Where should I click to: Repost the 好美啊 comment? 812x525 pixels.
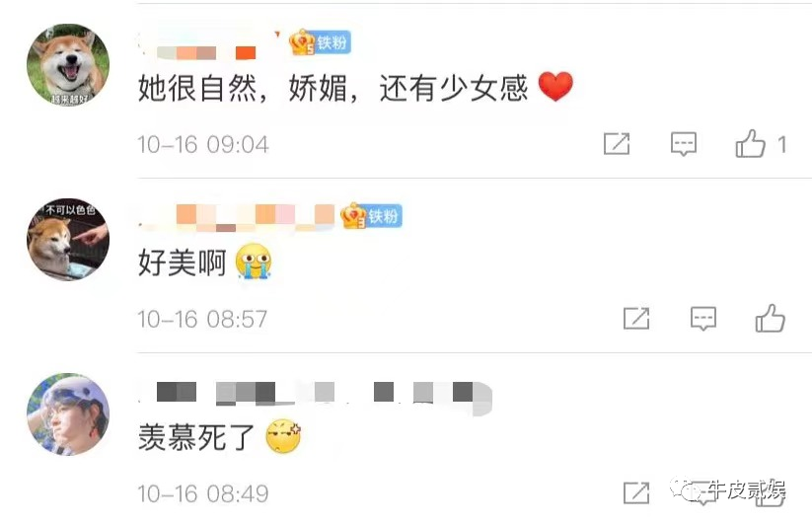[636, 318]
